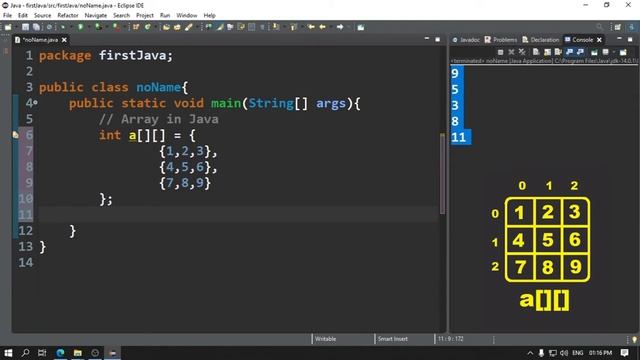Click the 'Writable' status bar entry
This screenshot has height=360, width=640.
tap(325, 339)
